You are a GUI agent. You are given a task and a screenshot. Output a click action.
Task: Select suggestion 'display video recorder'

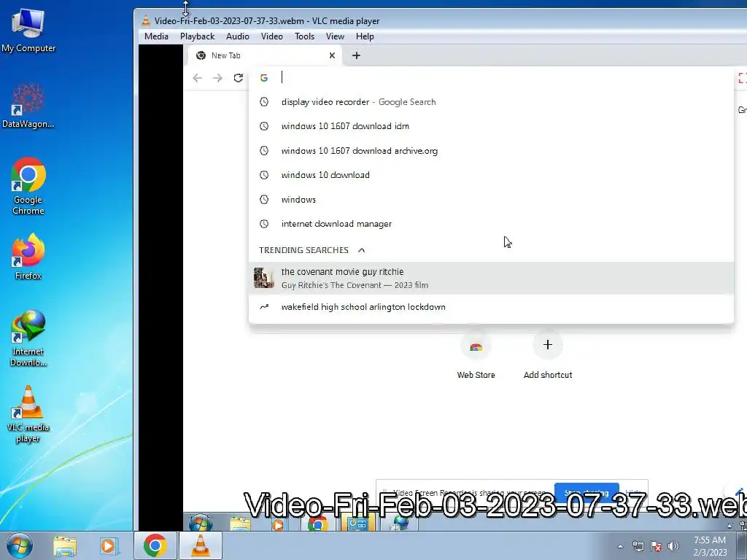[x=491, y=102]
